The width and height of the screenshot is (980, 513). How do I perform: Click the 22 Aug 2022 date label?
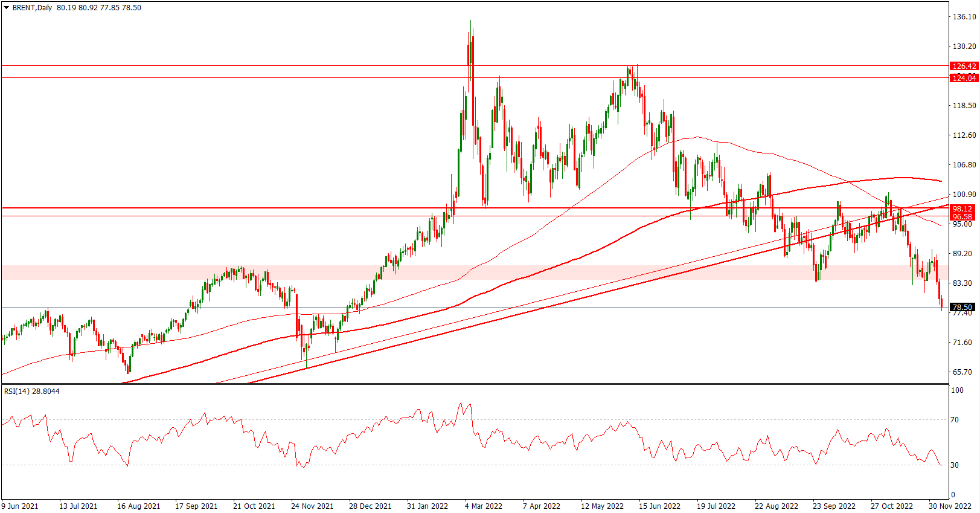776,506
